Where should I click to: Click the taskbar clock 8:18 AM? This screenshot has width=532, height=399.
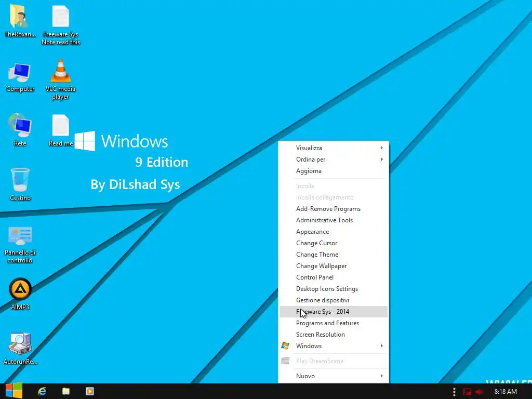tap(506, 392)
